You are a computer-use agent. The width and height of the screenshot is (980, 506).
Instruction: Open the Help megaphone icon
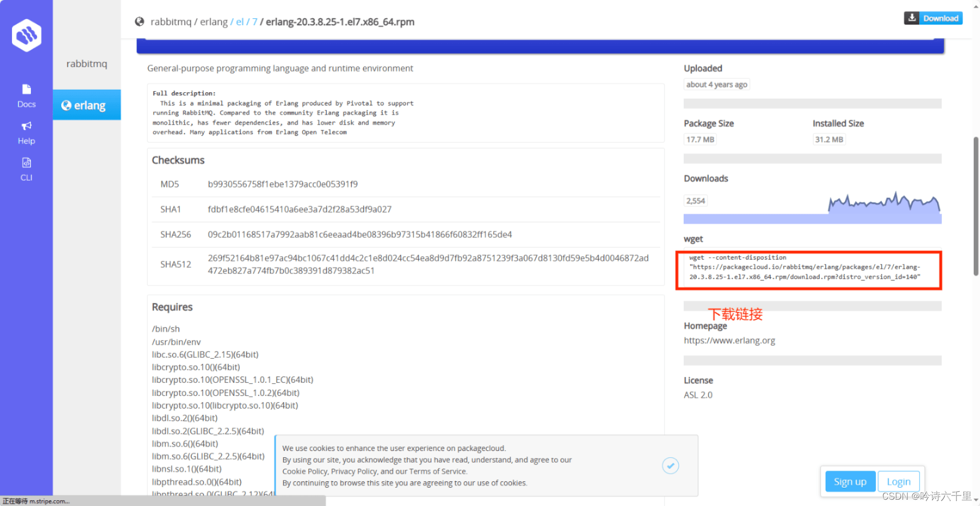coord(26,126)
